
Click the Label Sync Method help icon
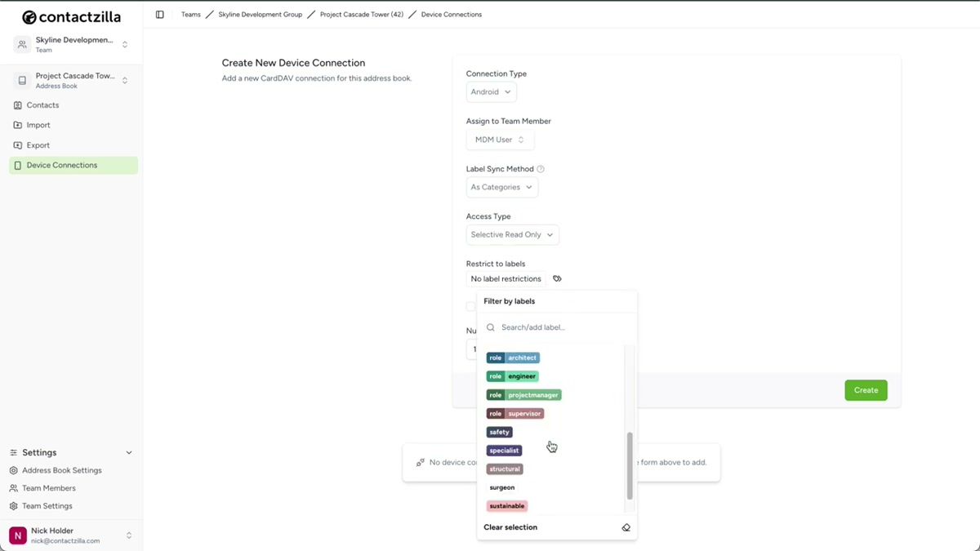tap(540, 168)
